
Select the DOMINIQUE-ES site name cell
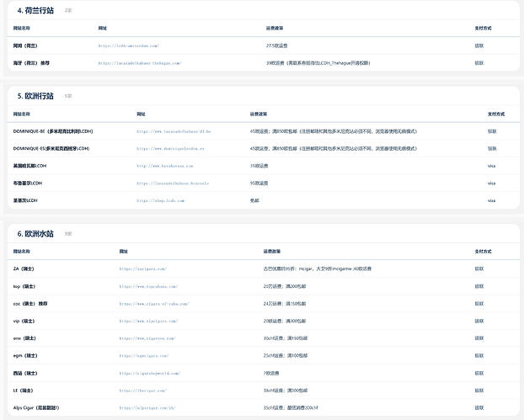51,149
